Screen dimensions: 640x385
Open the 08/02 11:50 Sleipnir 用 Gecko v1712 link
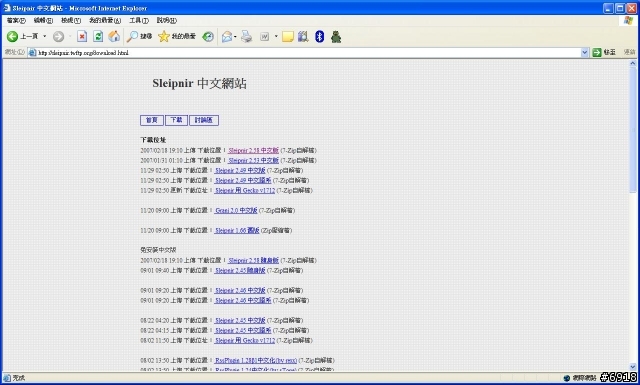coord(245,340)
